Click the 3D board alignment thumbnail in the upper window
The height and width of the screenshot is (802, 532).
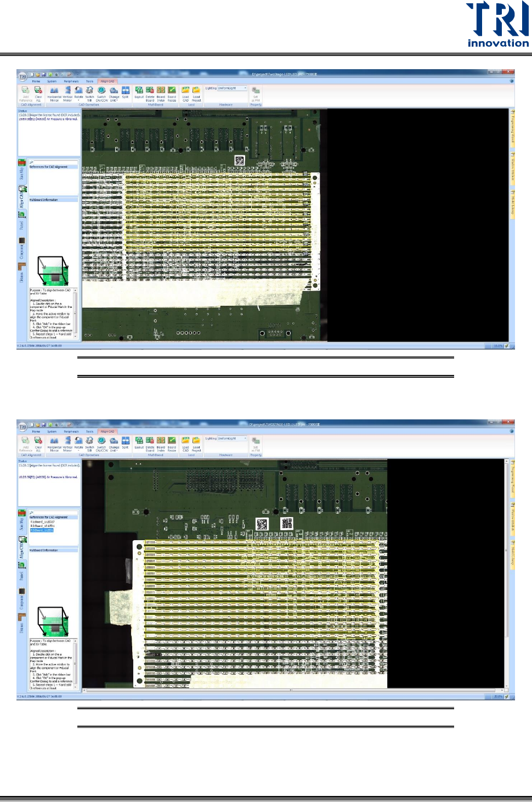53,271
